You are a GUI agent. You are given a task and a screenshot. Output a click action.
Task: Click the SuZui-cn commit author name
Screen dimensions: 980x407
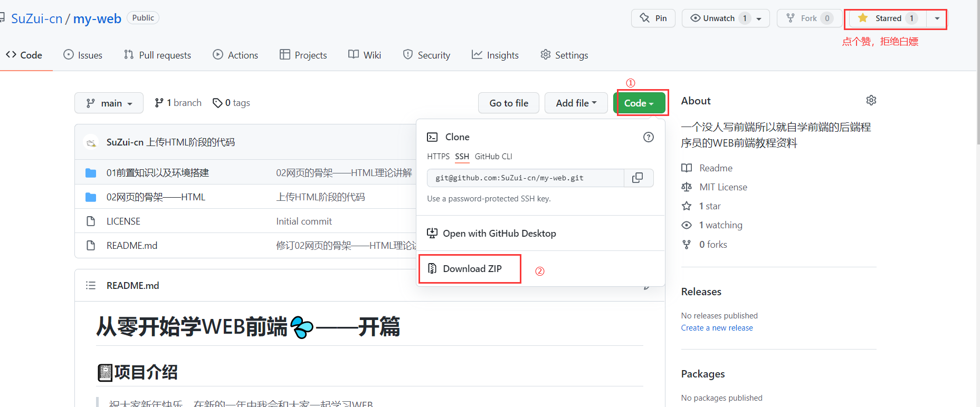pyautogui.click(x=125, y=142)
